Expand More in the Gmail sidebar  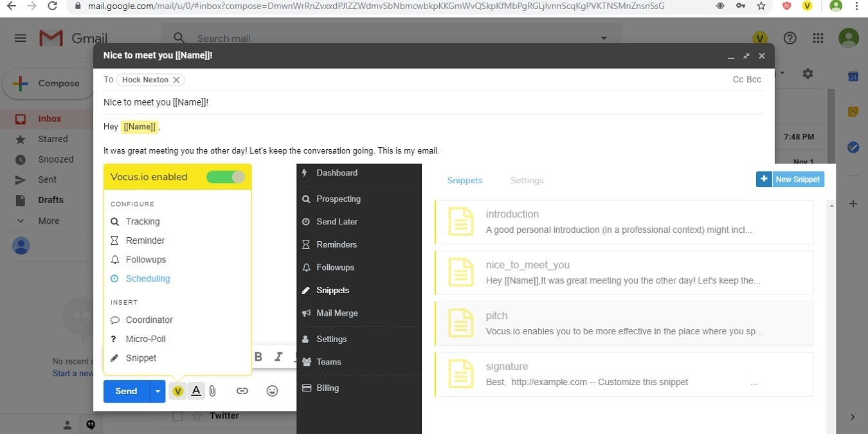[x=48, y=221]
